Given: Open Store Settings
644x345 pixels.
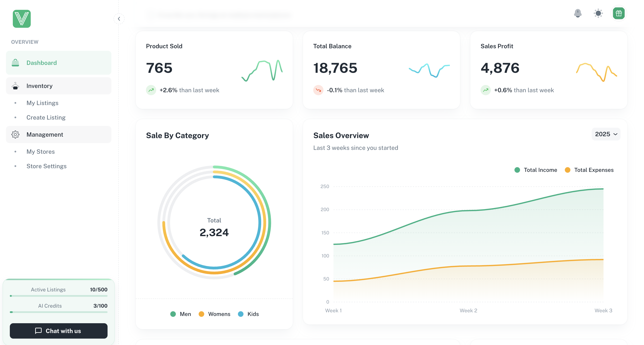Looking at the screenshot, I should point(47,166).
